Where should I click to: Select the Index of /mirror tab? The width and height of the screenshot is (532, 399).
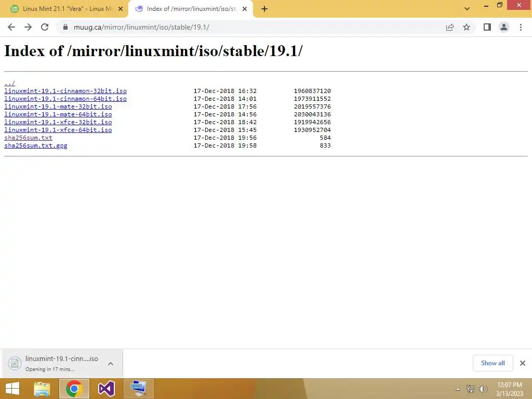click(x=191, y=9)
